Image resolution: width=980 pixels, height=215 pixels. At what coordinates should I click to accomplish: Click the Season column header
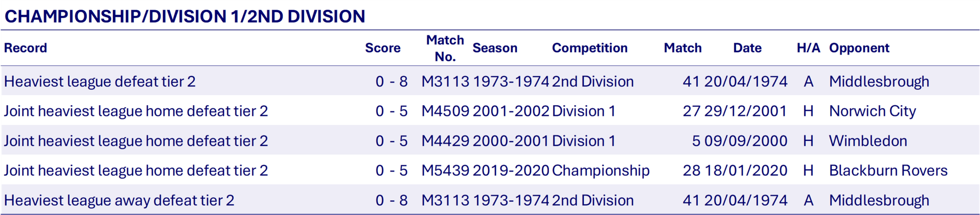click(495, 48)
